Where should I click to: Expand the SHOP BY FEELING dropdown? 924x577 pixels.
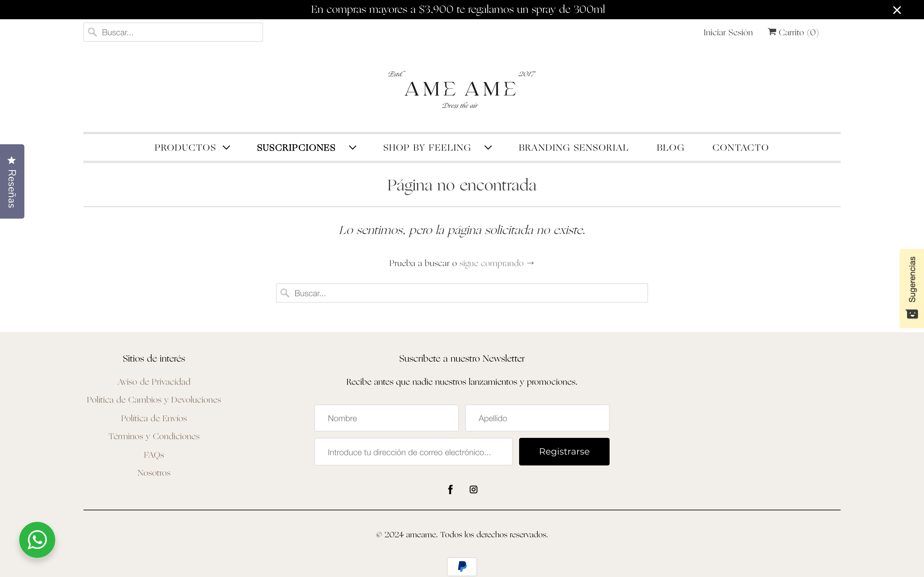[x=488, y=147]
